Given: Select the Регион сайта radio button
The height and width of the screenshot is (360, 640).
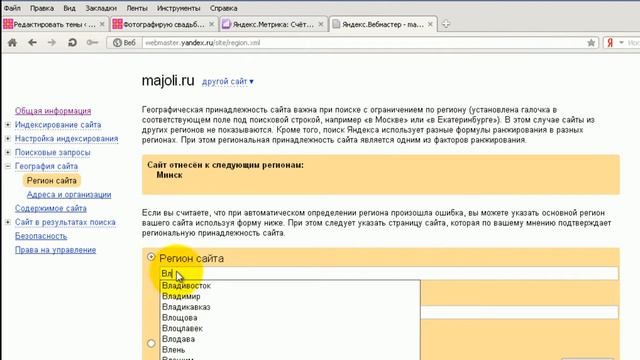Looking at the screenshot, I should click(151, 257).
